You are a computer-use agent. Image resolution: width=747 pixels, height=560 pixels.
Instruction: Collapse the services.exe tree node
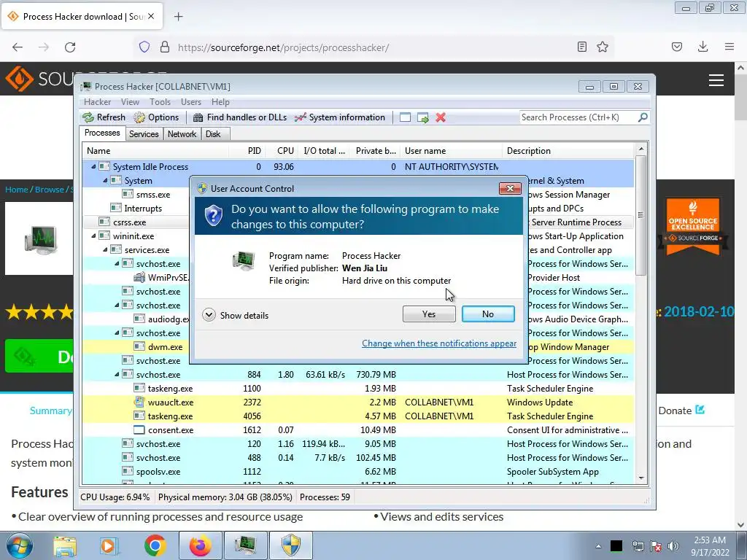(105, 249)
